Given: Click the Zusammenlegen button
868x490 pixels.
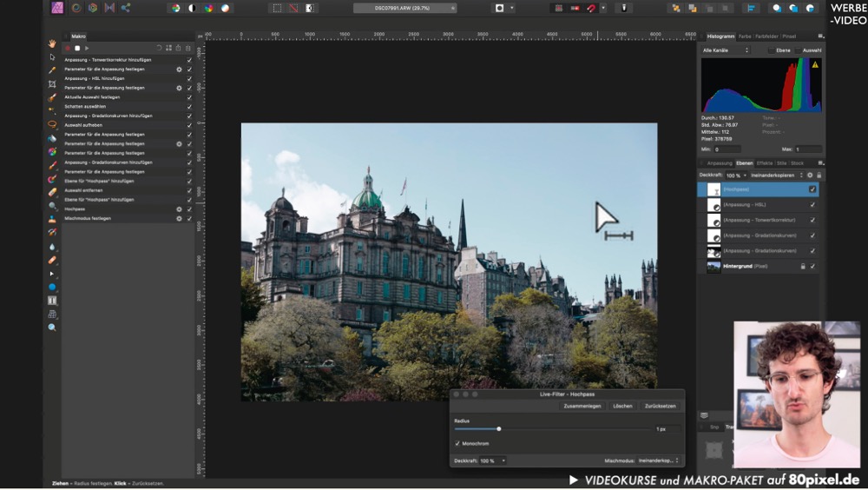Looking at the screenshot, I should 582,406.
